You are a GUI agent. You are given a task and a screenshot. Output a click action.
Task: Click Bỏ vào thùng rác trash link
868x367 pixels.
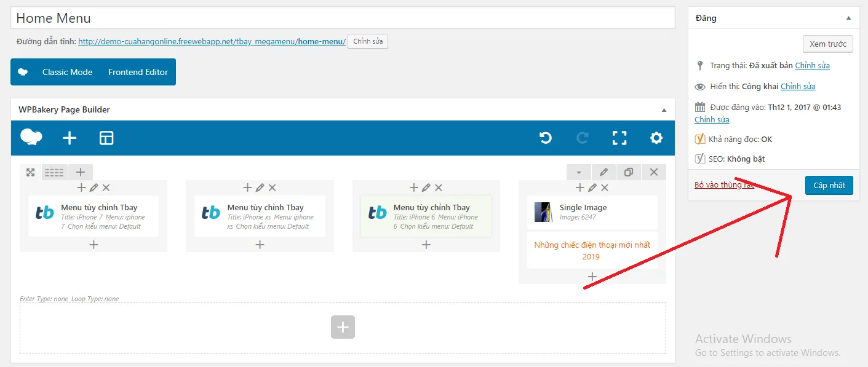point(724,184)
